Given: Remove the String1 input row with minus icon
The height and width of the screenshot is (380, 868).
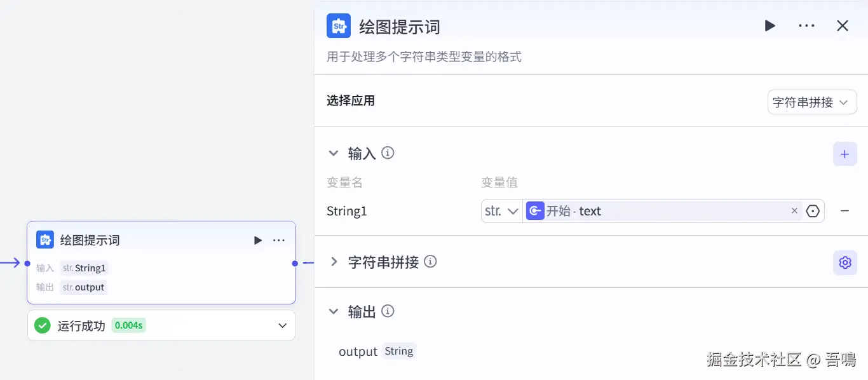Looking at the screenshot, I should click(x=844, y=211).
